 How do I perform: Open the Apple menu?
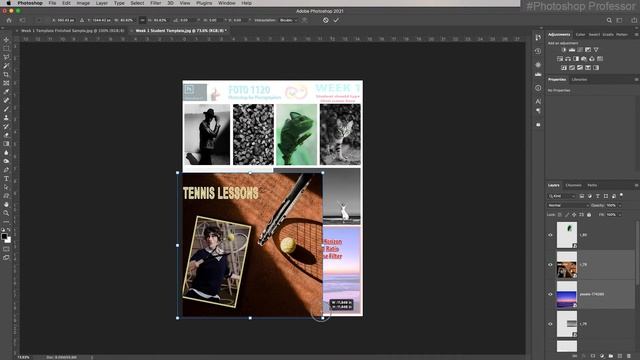click(x=8, y=3)
